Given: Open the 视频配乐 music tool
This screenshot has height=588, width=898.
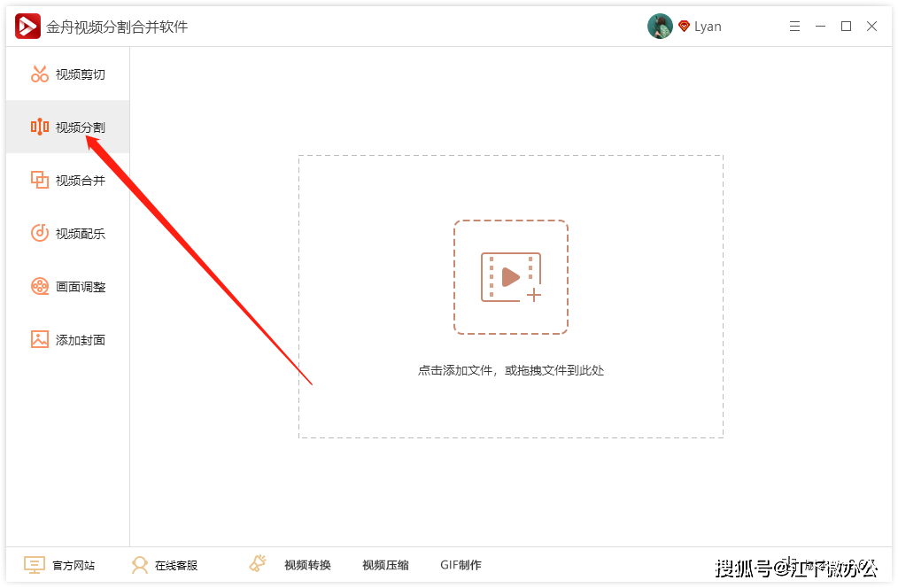Looking at the screenshot, I should [65, 233].
